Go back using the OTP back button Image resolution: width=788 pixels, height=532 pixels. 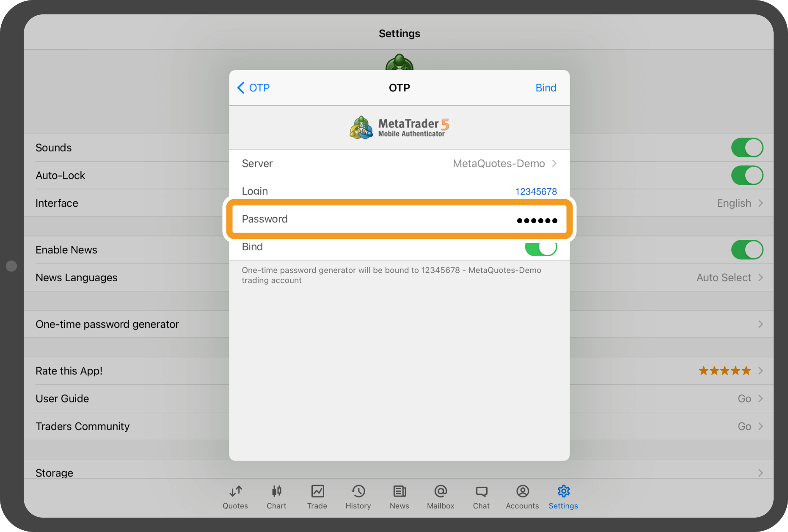(253, 88)
